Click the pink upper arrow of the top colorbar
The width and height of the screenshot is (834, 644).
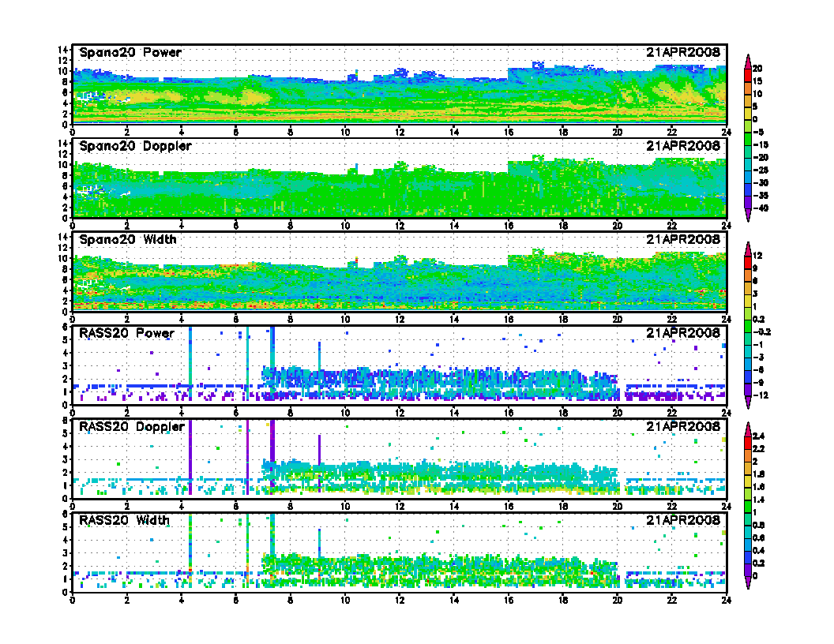click(x=747, y=62)
